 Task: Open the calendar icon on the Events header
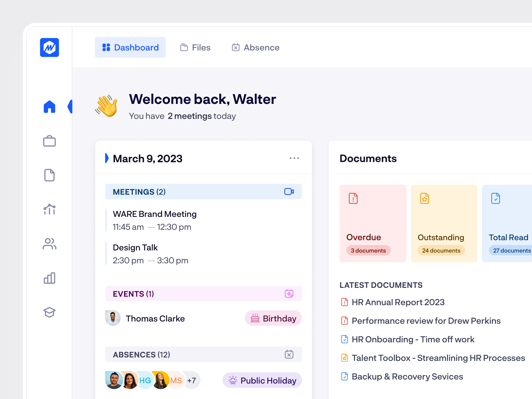click(289, 293)
